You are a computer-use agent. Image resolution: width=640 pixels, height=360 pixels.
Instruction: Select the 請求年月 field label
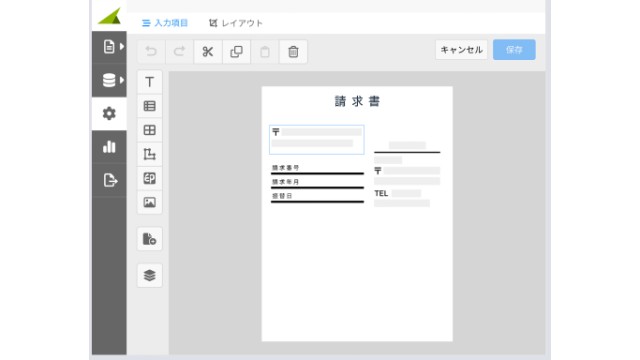(286, 182)
